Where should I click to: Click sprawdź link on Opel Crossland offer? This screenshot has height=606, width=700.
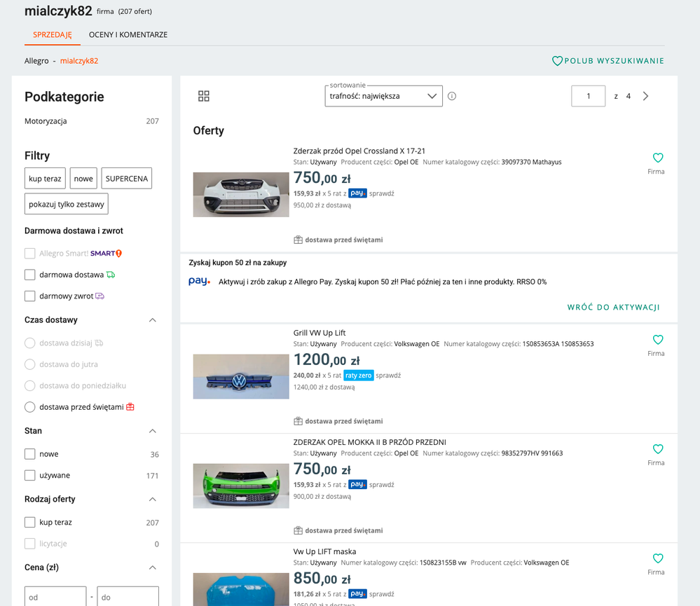point(382,193)
